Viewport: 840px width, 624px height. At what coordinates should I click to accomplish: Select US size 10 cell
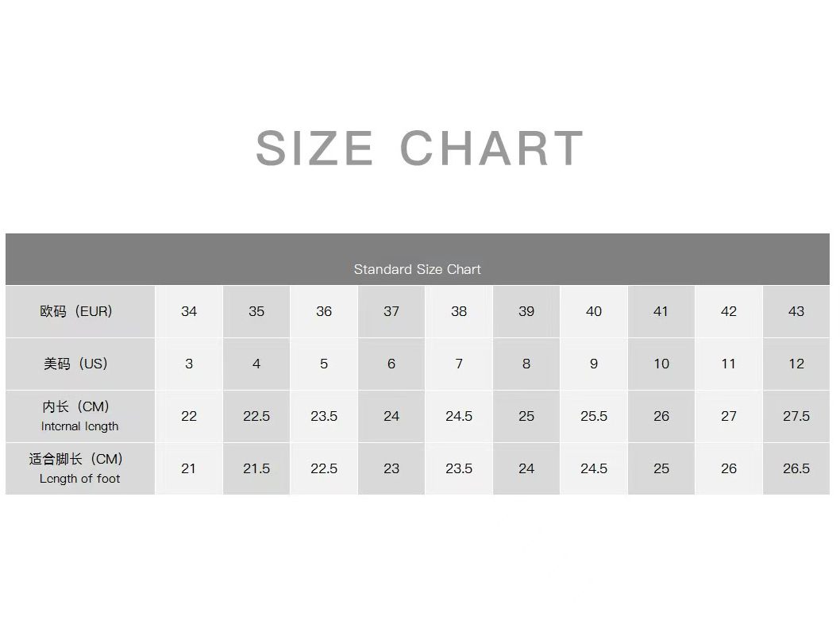coord(661,364)
